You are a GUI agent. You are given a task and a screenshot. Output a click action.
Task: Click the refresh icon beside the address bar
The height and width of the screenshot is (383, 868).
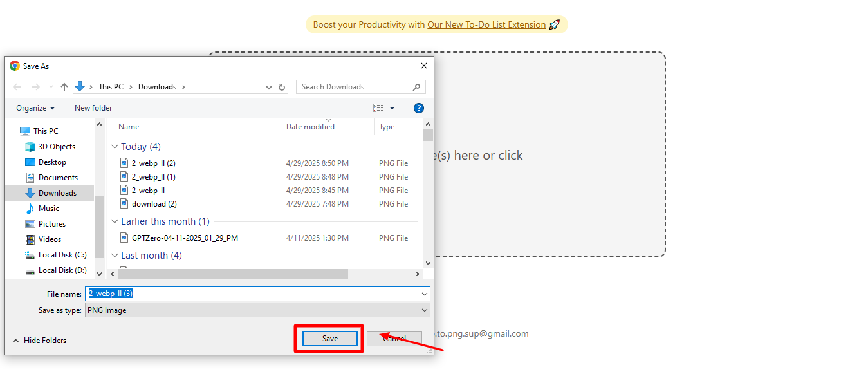pyautogui.click(x=282, y=86)
